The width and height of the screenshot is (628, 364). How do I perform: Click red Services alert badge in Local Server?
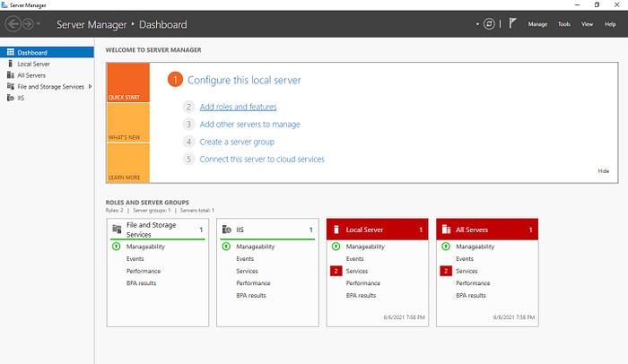336,271
